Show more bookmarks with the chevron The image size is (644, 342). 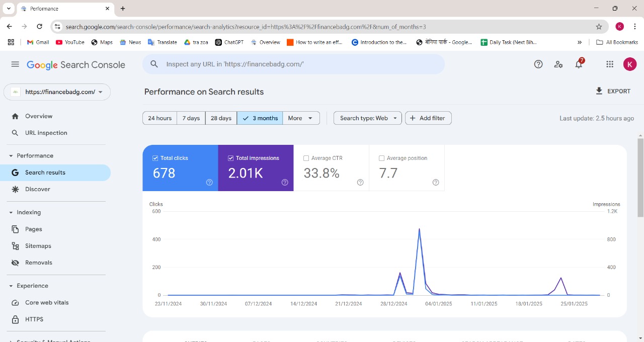(x=580, y=42)
